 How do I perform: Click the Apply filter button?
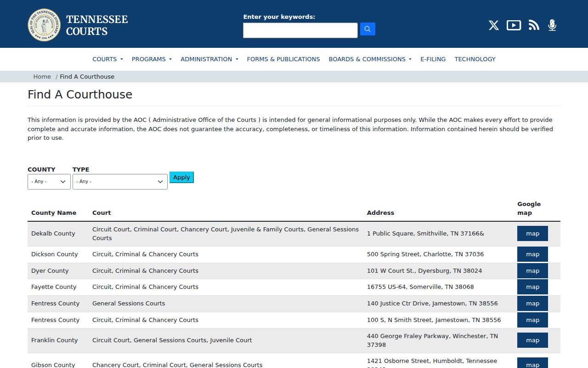(x=181, y=177)
